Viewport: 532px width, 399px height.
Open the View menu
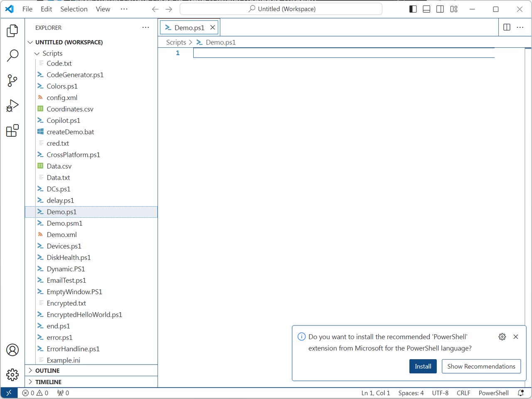[103, 9]
